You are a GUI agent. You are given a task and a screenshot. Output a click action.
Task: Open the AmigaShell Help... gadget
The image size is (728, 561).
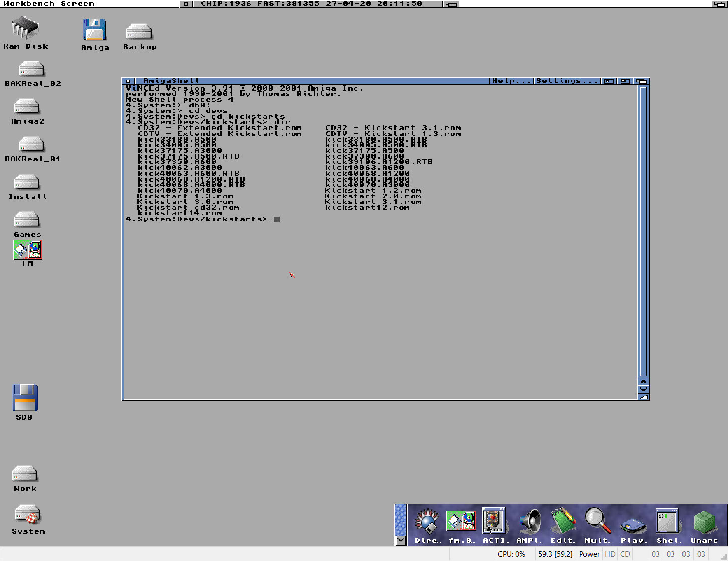(512, 81)
